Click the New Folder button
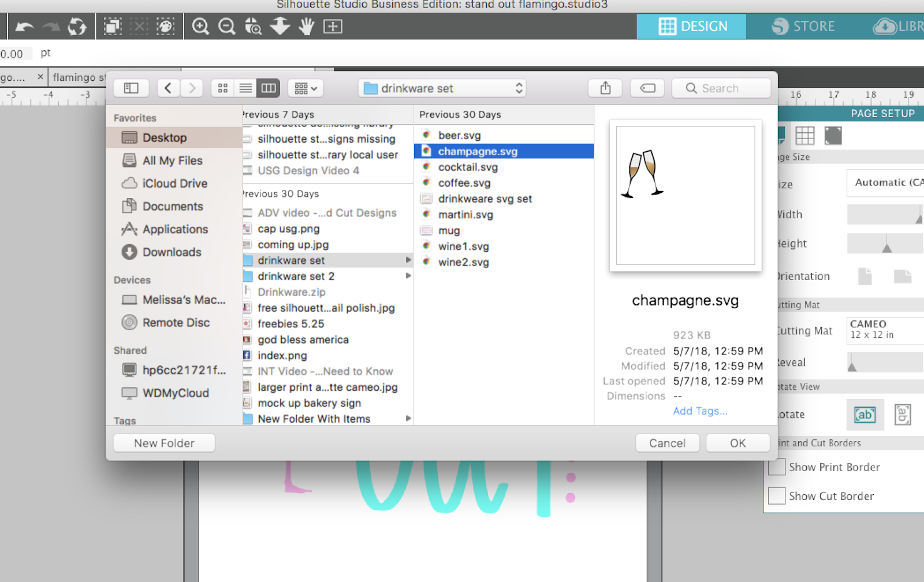Screen dimensions: 924x582 pos(163,443)
